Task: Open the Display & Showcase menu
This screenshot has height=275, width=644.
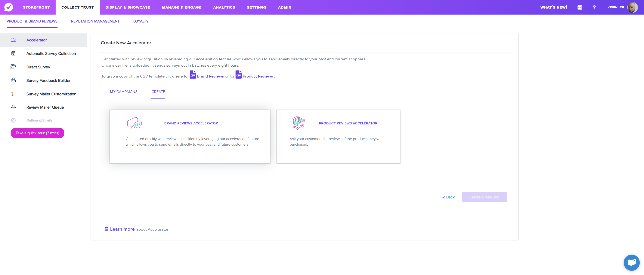Action: click(x=128, y=7)
